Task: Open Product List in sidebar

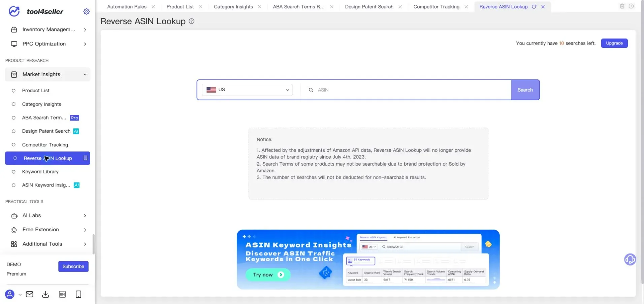Action: (x=36, y=91)
